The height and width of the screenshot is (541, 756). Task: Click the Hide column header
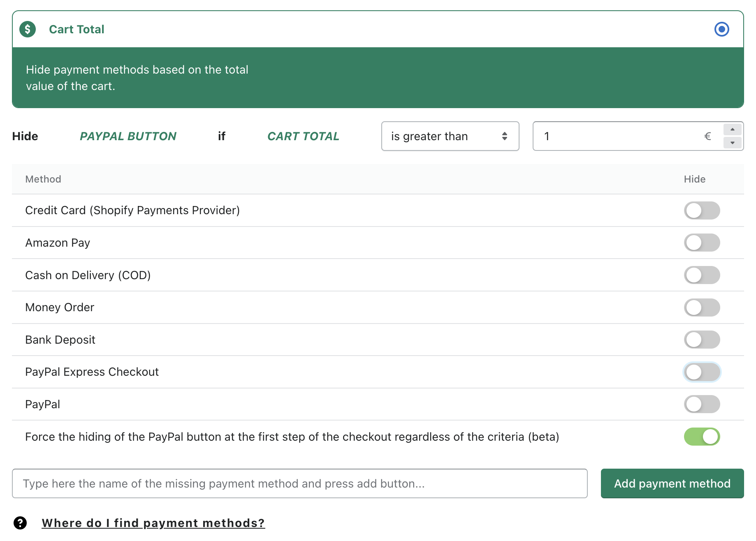pyautogui.click(x=694, y=179)
